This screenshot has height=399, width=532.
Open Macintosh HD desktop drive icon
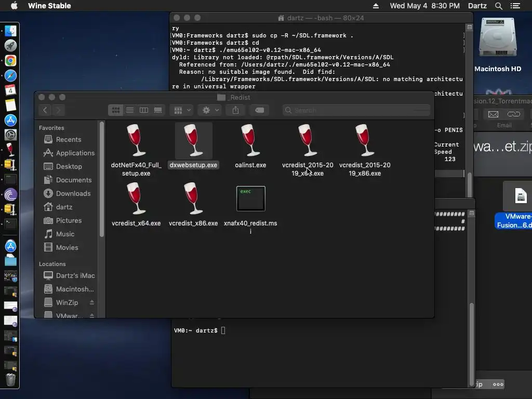click(498, 37)
